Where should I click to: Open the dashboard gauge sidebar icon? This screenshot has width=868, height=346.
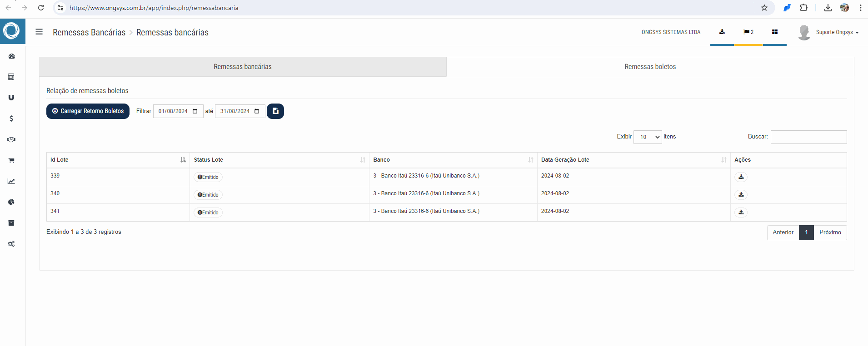pos(11,56)
